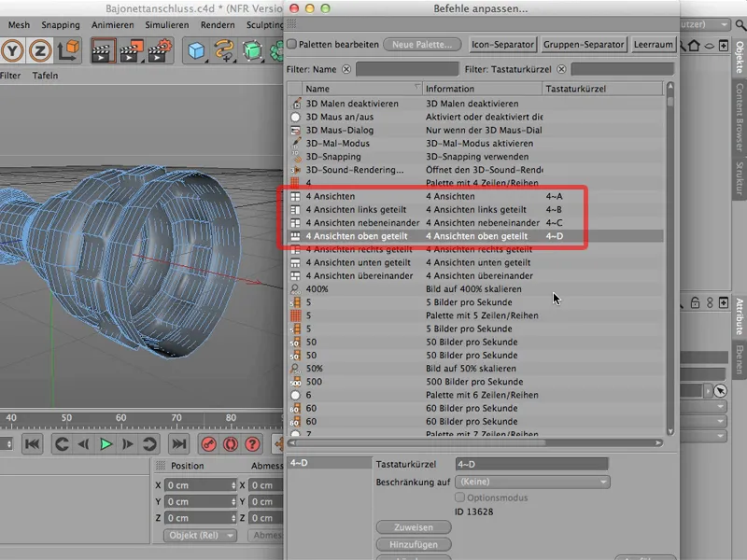
Task: Select '3D-Snapping' command row
Action: tap(475, 157)
